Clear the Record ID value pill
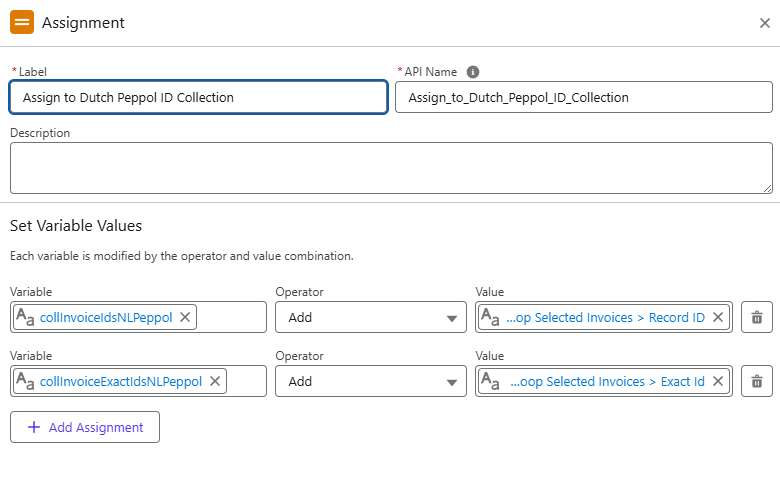The width and height of the screenshot is (780, 477). tap(718, 317)
